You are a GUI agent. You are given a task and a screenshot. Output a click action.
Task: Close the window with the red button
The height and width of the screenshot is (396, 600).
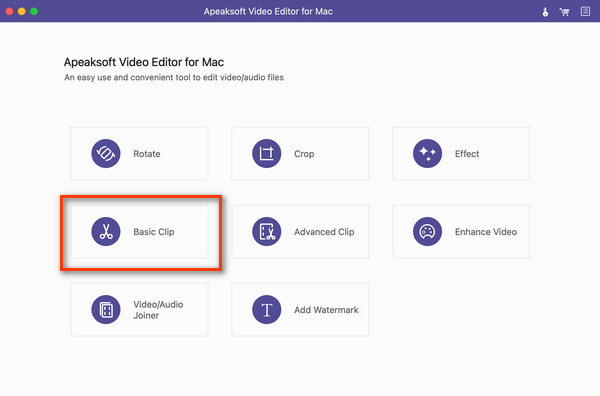click(x=9, y=11)
